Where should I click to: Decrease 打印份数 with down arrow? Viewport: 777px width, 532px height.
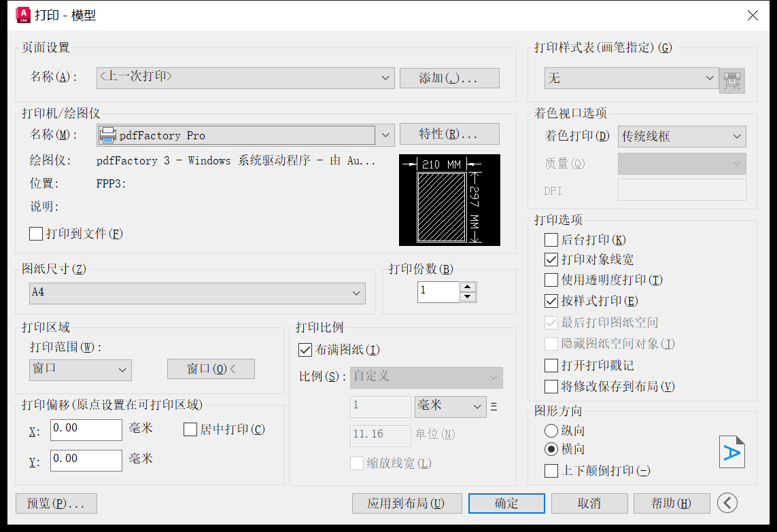pyautogui.click(x=468, y=297)
